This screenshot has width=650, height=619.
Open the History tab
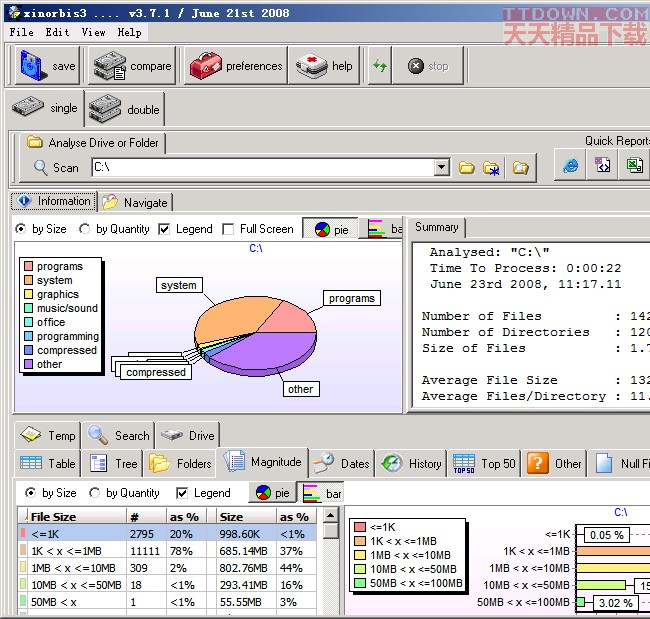(x=411, y=463)
